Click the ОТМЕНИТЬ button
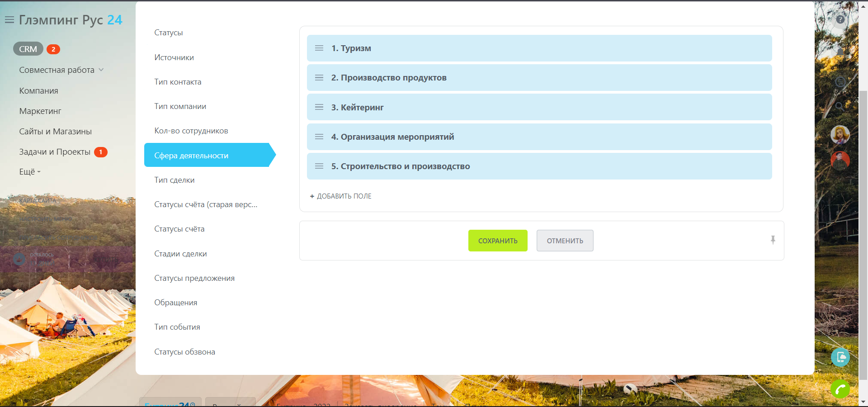Viewport: 868px width, 407px height. tap(565, 241)
